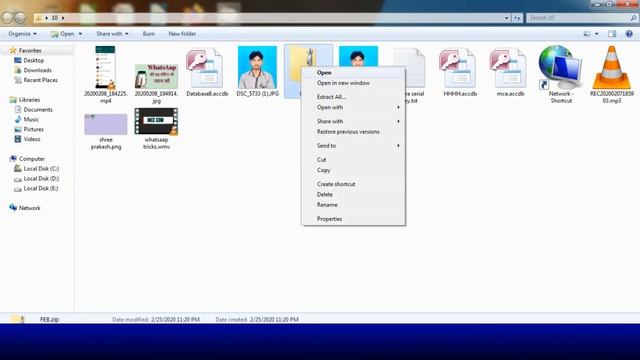Open the Help question mark icon
This screenshot has height=360, width=640.
click(x=629, y=34)
